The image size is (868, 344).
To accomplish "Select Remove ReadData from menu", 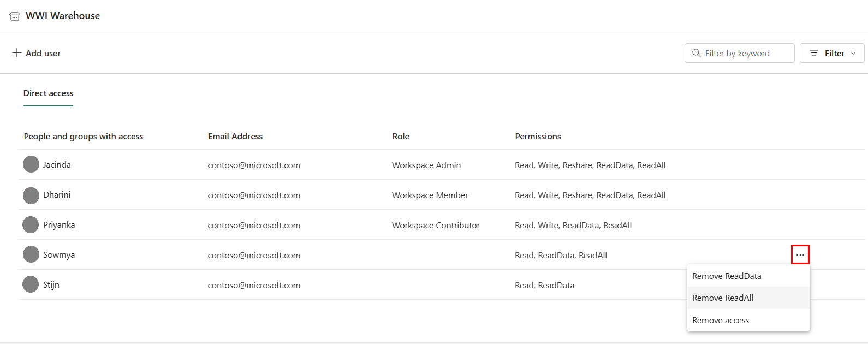I will click(727, 276).
